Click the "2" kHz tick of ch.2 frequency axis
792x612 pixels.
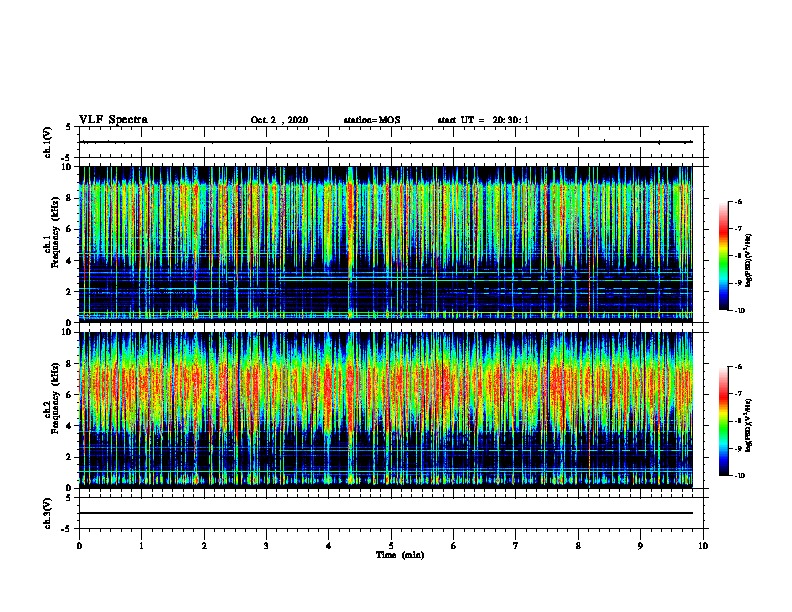pos(70,457)
